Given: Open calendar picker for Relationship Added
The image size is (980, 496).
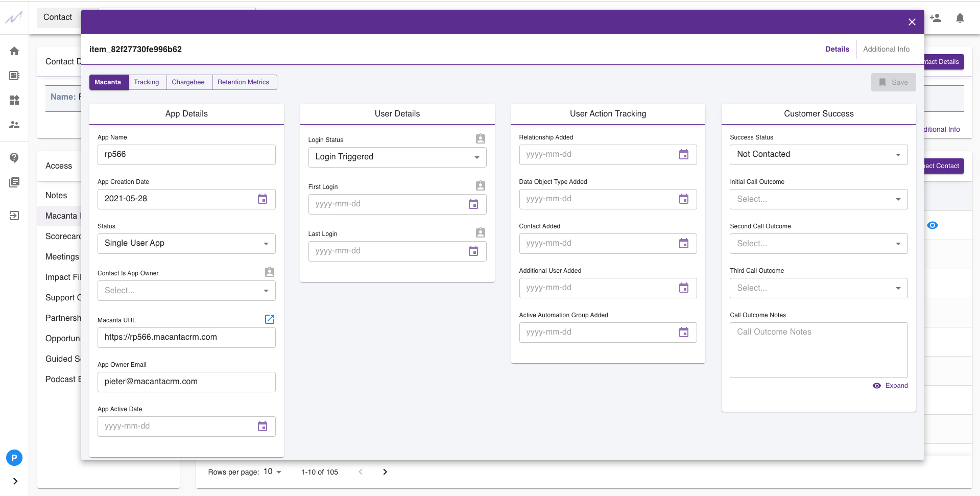Looking at the screenshot, I should 683,155.
